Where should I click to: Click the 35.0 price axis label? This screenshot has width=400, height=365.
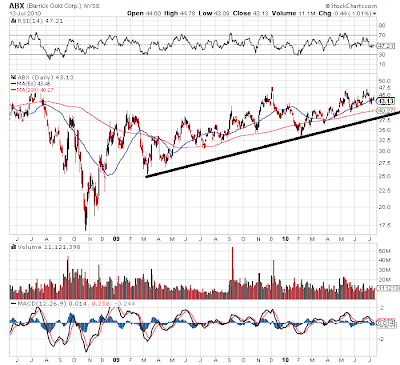(x=385, y=130)
